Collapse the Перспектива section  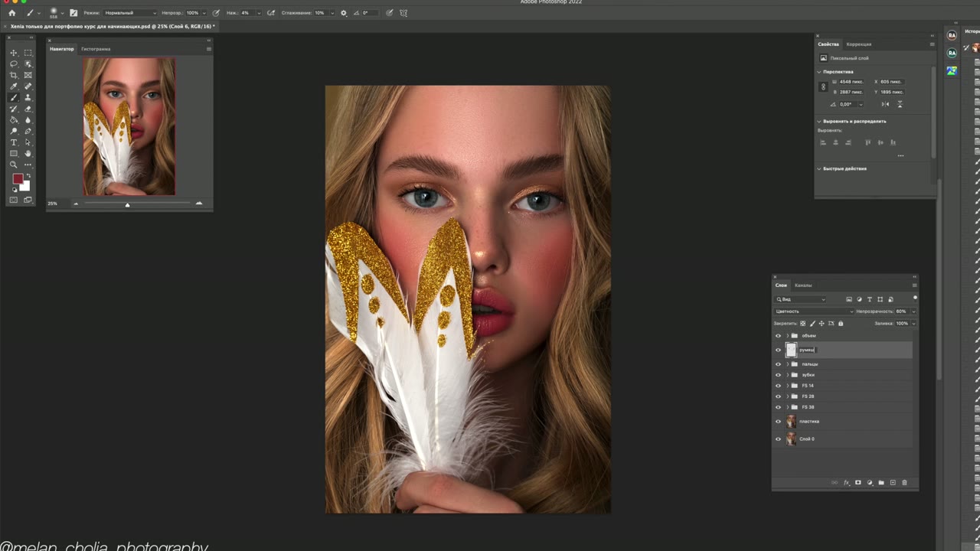pos(819,72)
